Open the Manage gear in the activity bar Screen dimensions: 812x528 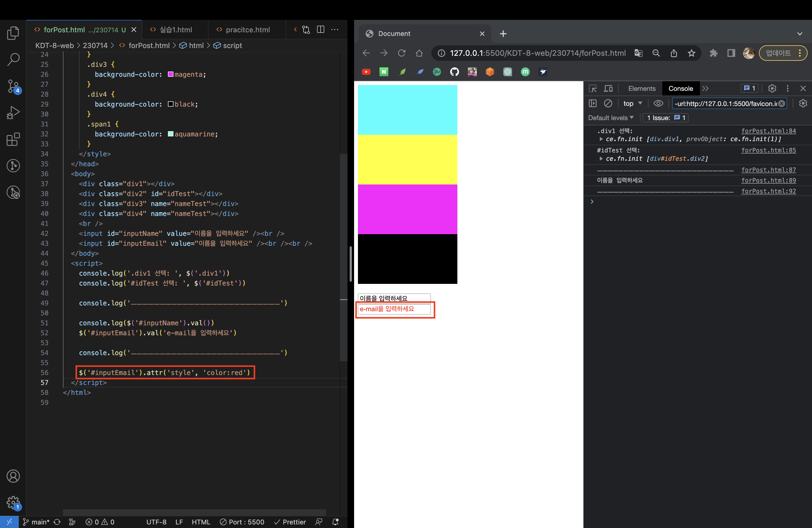pos(13,503)
